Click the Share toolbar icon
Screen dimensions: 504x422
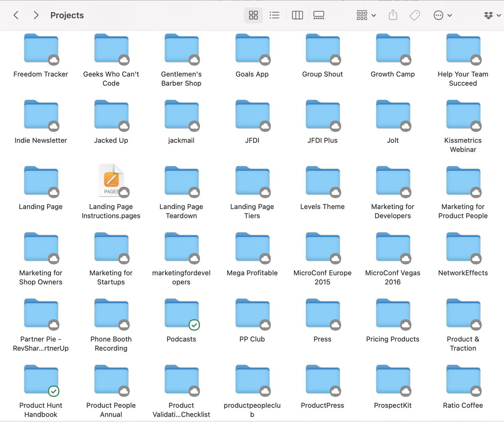coord(393,16)
